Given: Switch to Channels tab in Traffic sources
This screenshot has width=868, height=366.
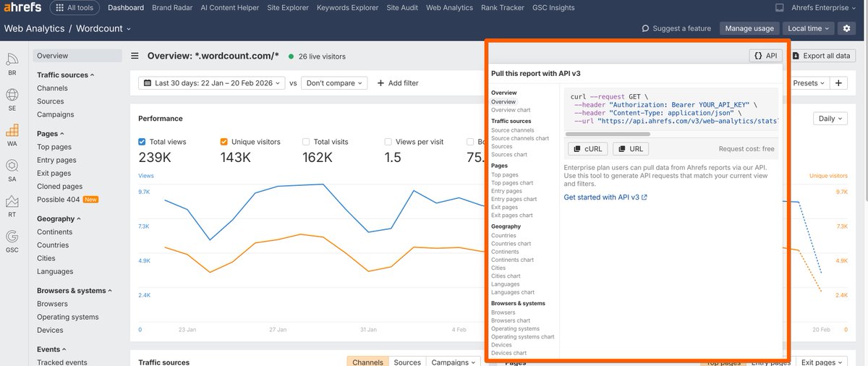Looking at the screenshot, I should click(367, 362).
